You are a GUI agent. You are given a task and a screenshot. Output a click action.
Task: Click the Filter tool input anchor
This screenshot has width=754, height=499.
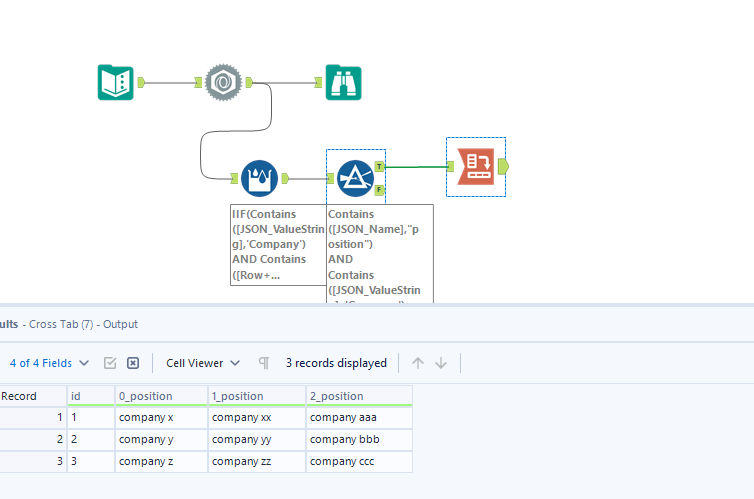tap(330, 179)
